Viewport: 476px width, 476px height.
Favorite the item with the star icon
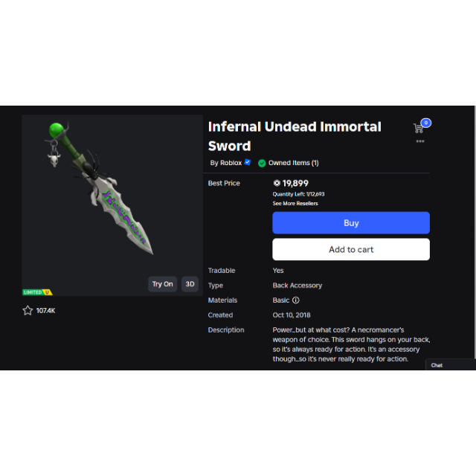(28, 310)
